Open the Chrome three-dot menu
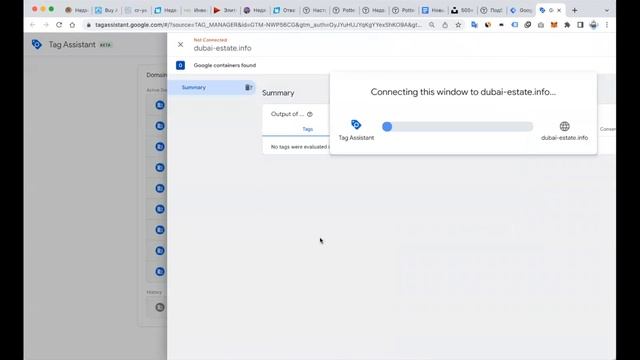Image resolution: width=640 pixels, height=360 pixels. (x=607, y=25)
